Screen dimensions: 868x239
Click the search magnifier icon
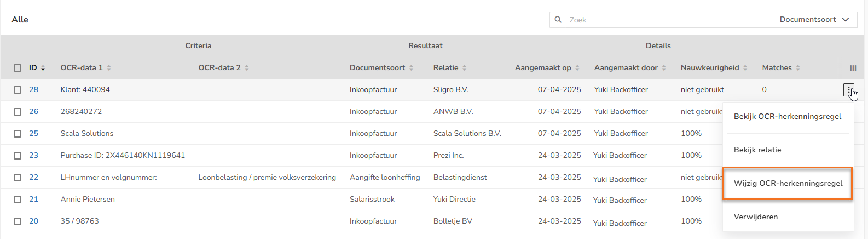(x=558, y=20)
